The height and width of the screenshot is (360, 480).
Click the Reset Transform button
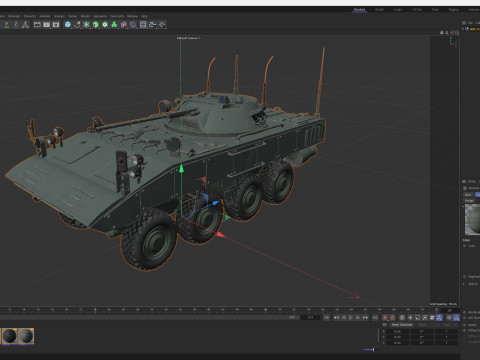tap(402, 325)
